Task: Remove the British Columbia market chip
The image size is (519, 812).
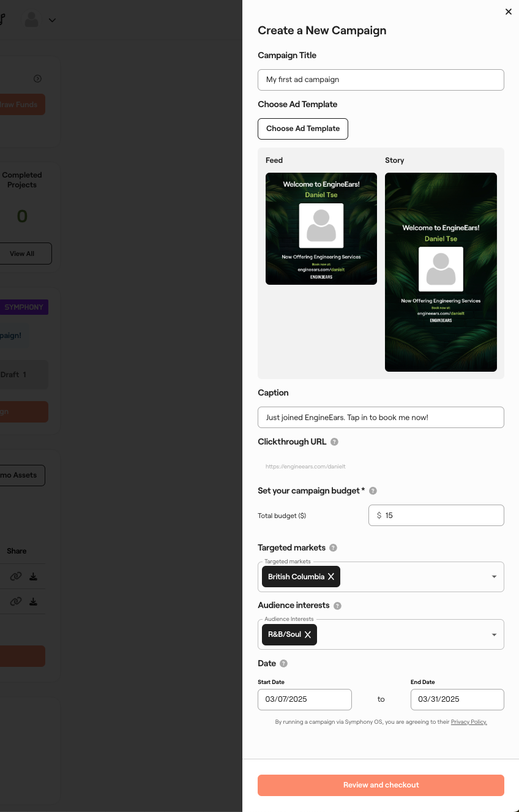Action: (330, 576)
